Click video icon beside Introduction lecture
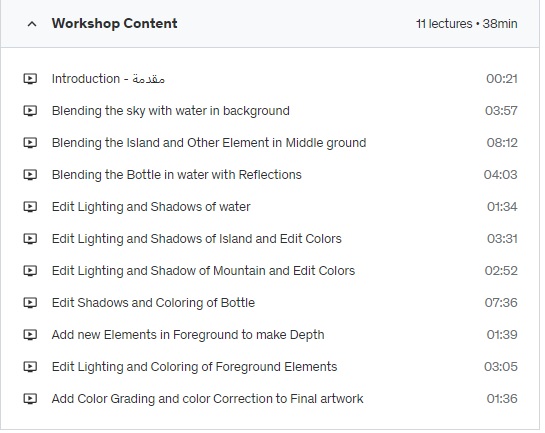The width and height of the screenshot is (545, 433). 30,79
